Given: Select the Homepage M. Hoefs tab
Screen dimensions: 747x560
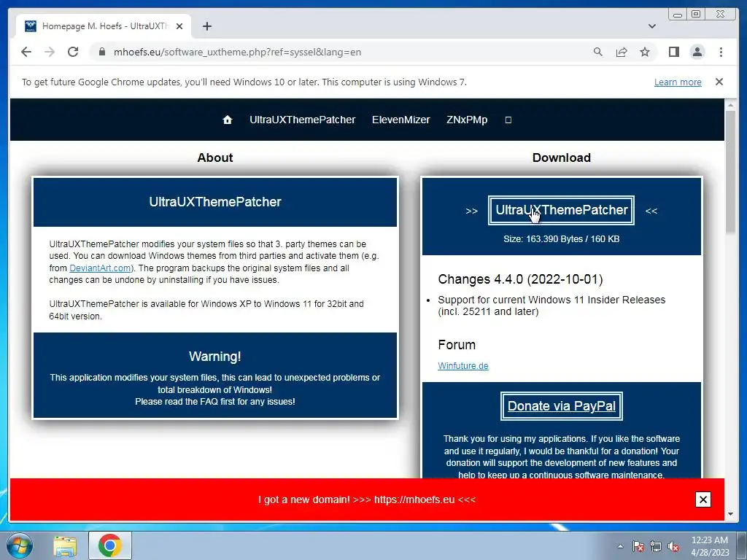Looking at the screenshot, I should [104, 26].
